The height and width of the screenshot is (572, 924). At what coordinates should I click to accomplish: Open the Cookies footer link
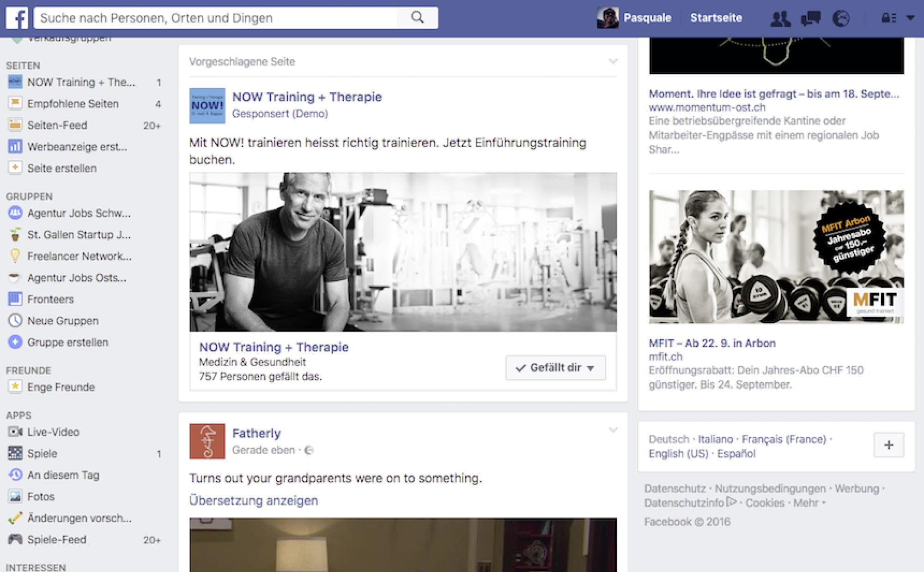click(x=765, y=503)
